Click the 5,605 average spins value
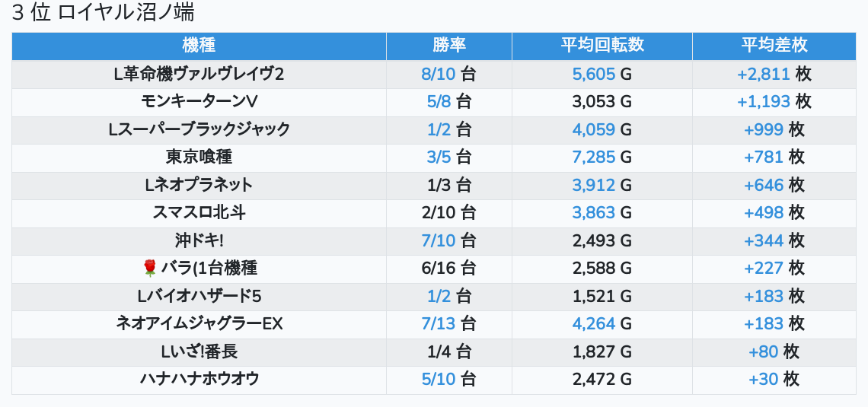 click(593, 74)
